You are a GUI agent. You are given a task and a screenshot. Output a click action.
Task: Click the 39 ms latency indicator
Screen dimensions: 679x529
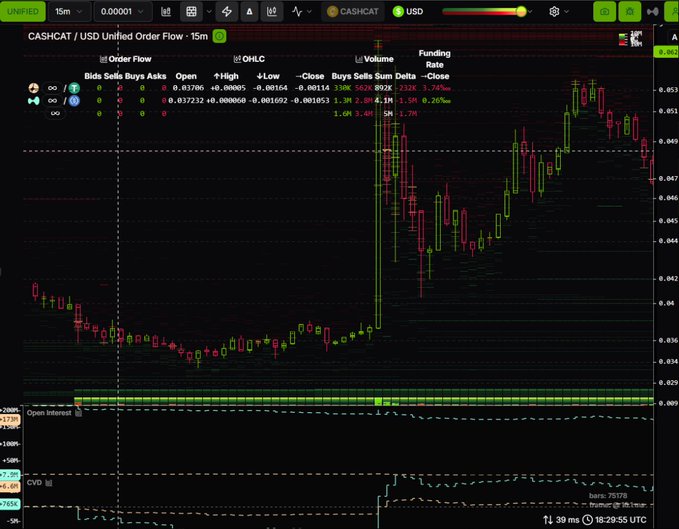click(561, 520)
